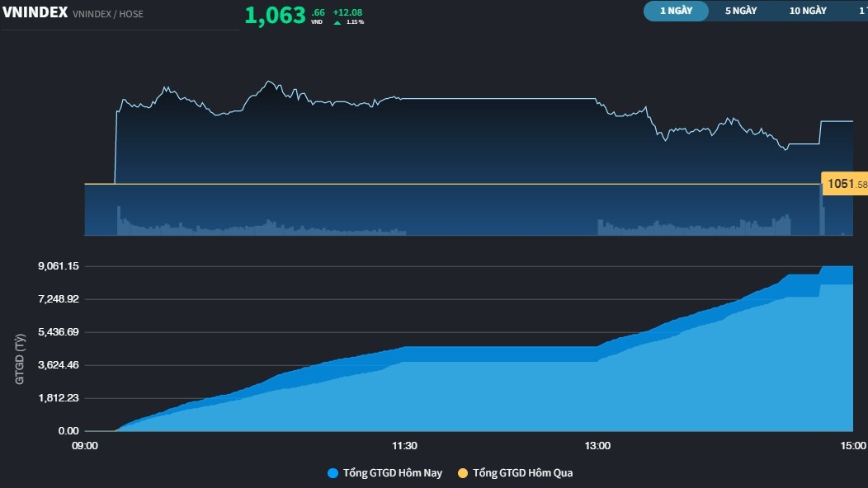Viewport: 868px width, 488px height.
Task: Click the VNINDEX title text
Action: pos(35,12)
